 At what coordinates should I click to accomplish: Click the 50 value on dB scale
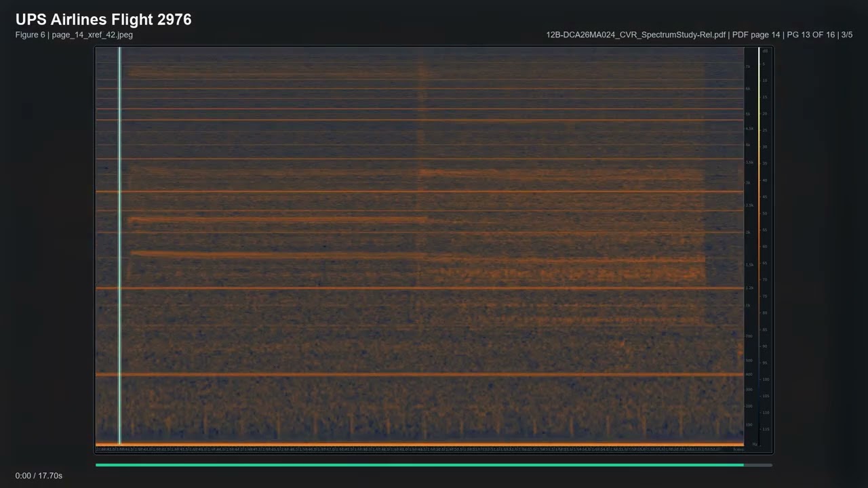(765, 213)
